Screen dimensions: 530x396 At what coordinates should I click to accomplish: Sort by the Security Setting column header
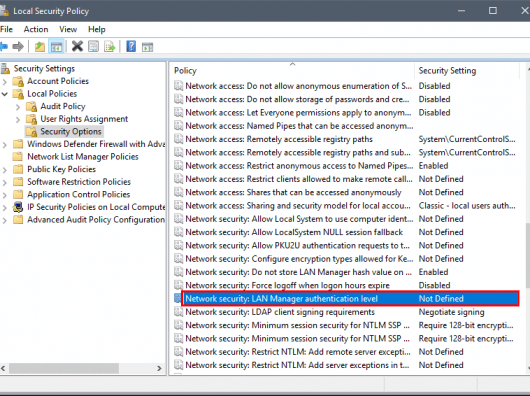pyautogui.click(x=467, y=71)
